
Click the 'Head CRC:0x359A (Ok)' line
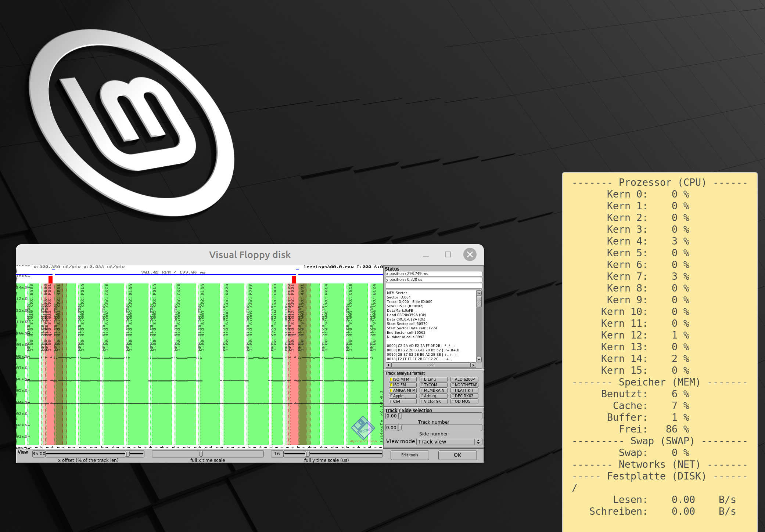tap(406, 315)
